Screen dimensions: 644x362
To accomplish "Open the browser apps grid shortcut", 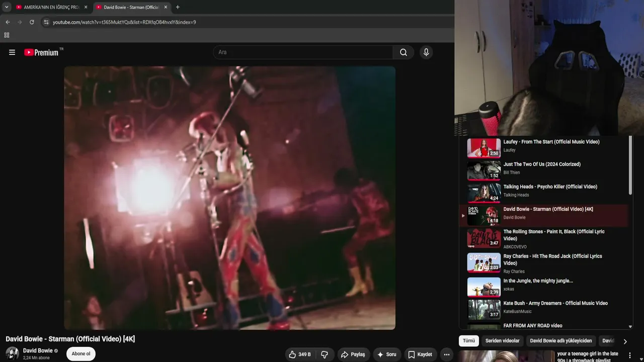I will tap(7, 35).
